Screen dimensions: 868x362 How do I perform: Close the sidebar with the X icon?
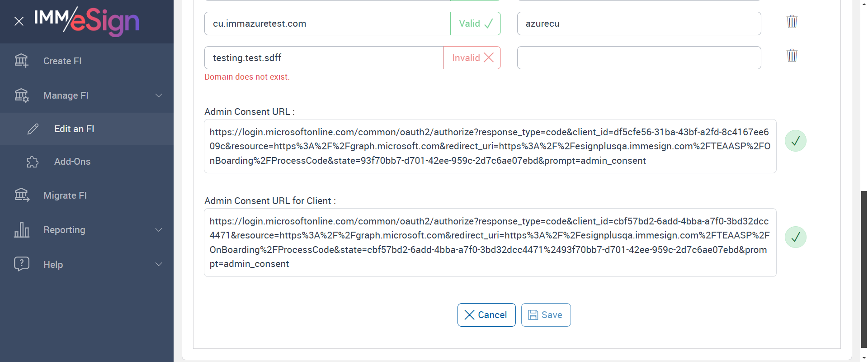19,21
